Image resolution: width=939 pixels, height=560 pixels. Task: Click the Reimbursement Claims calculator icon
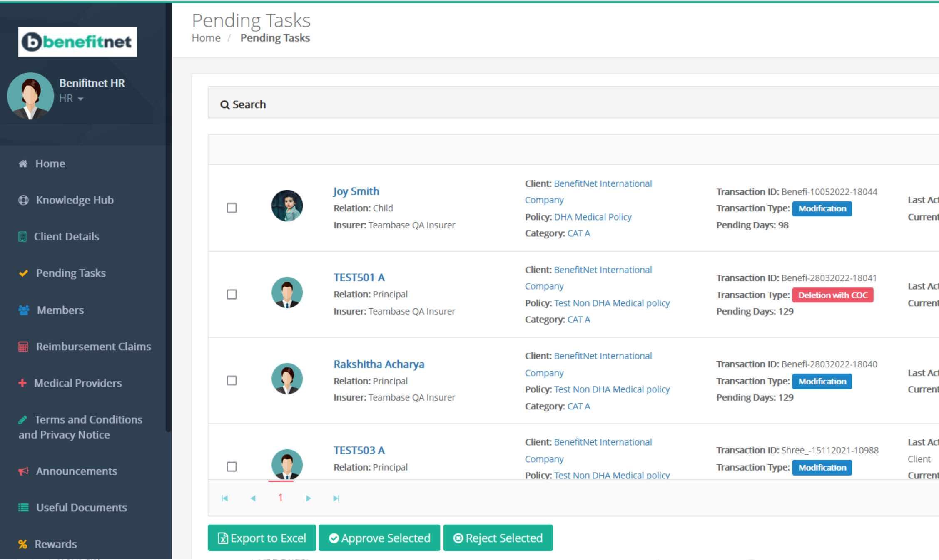coord(23,347)
